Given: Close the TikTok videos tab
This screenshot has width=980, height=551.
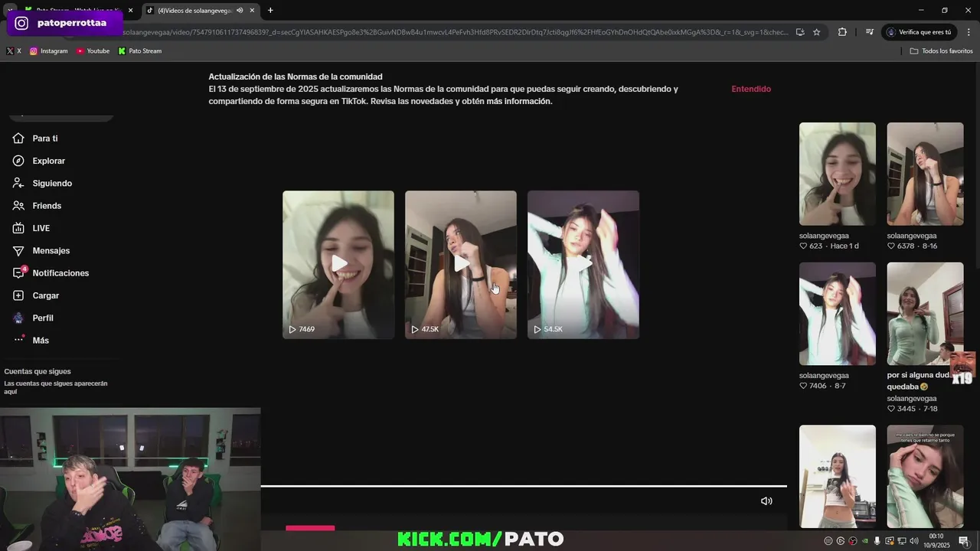Looking at the screenshot, I should click(x=252, y=10).
